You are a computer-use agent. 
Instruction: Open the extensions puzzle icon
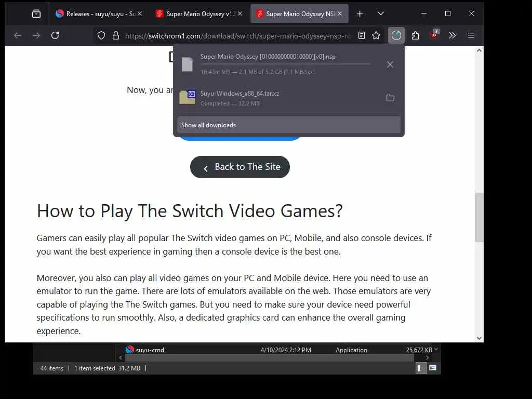pos(415,35)
